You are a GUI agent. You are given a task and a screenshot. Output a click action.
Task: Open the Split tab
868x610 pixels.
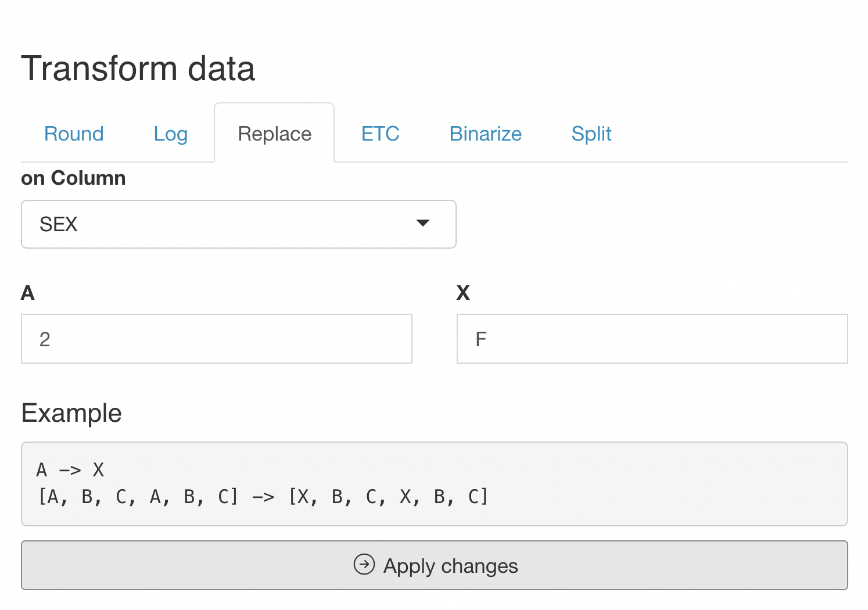591,134
